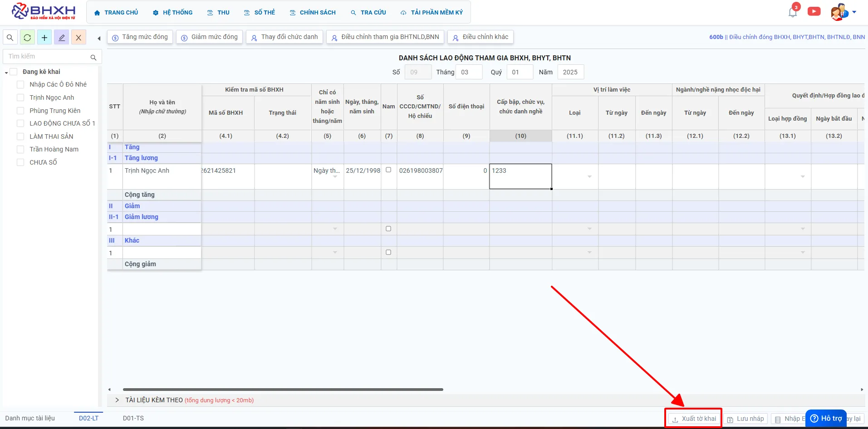Click the green refresh icon
The height and width of the screenshot is (429, 868).
[27, 38]
